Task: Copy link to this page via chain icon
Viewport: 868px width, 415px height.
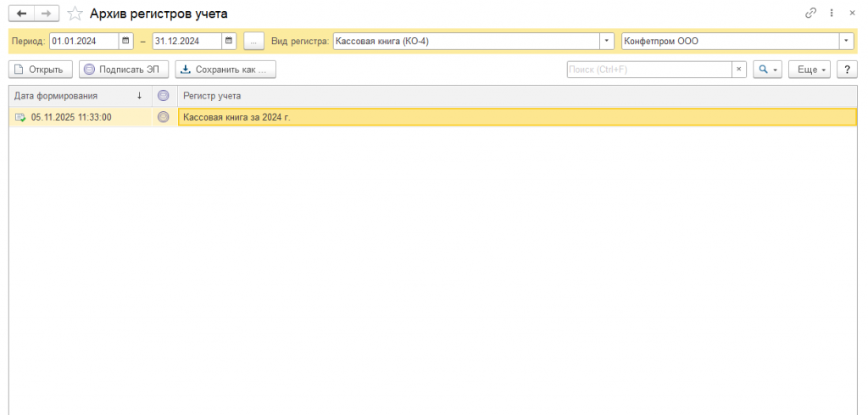Action: 811,14
